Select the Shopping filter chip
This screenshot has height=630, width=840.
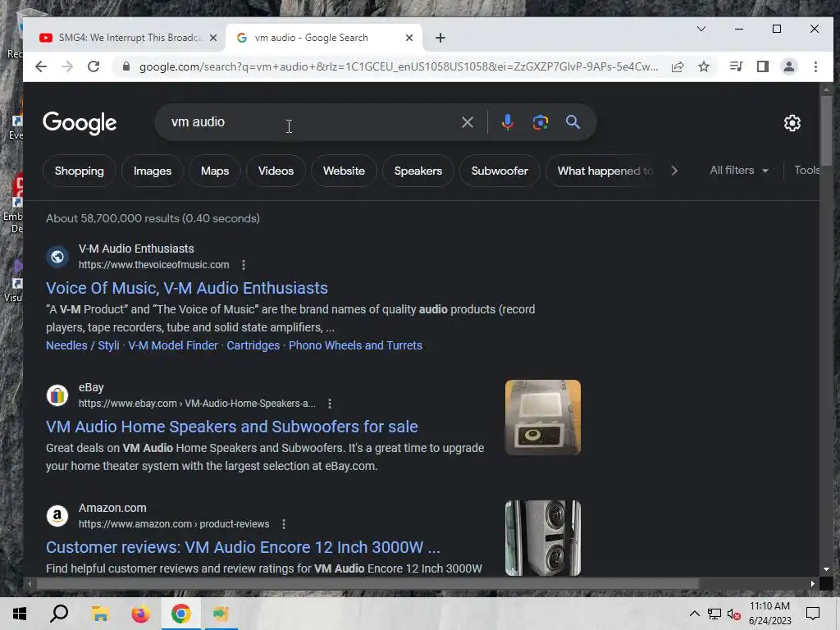click(80, 171)
